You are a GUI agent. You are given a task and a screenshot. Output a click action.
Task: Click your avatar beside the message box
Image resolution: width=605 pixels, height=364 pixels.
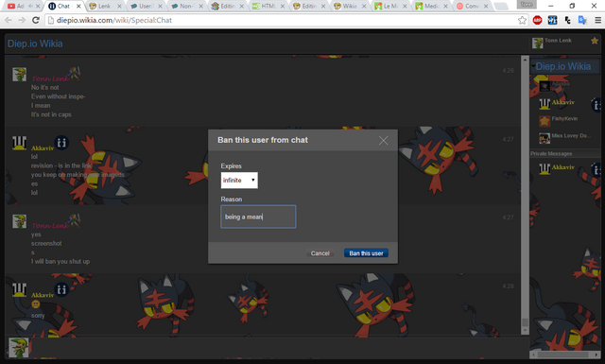pos(19,347)
